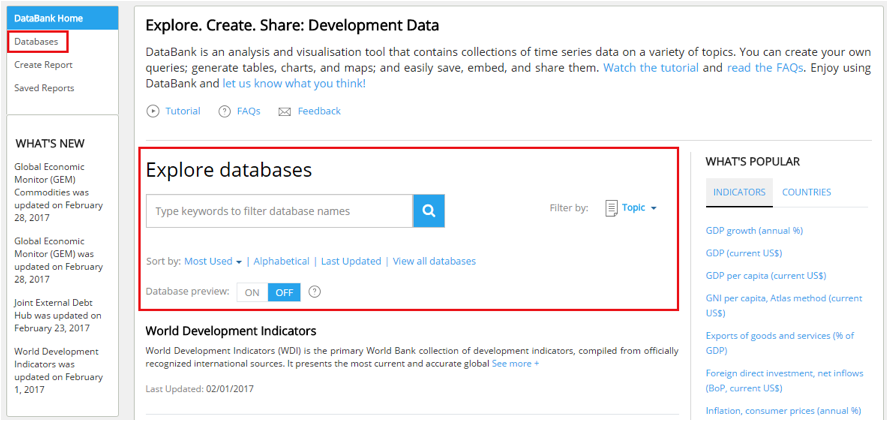Image resolution: width=888 pixels, height=421 pixels.
Task: Open GDP per capita (current US$) indicator
Action: pos(766,276)
